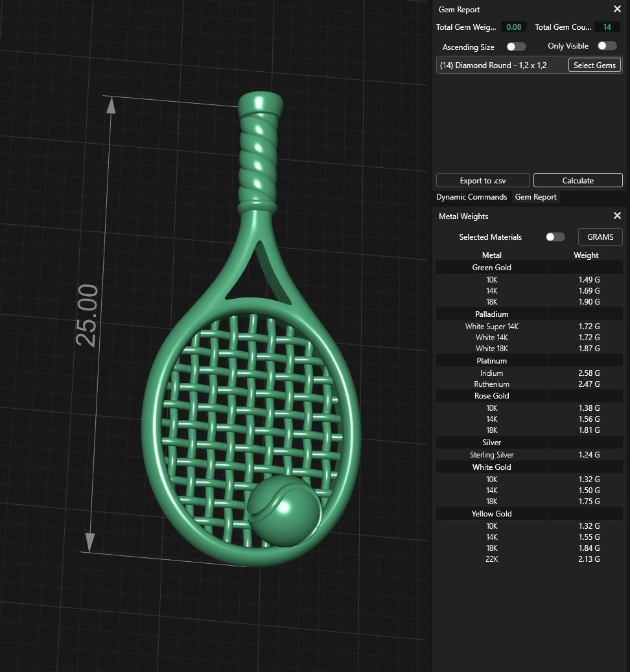Image resolution: width=630 pixels, height=672 pixels.
Task: Select the tennis ball on the racket
Action: (x=285, y=511)
